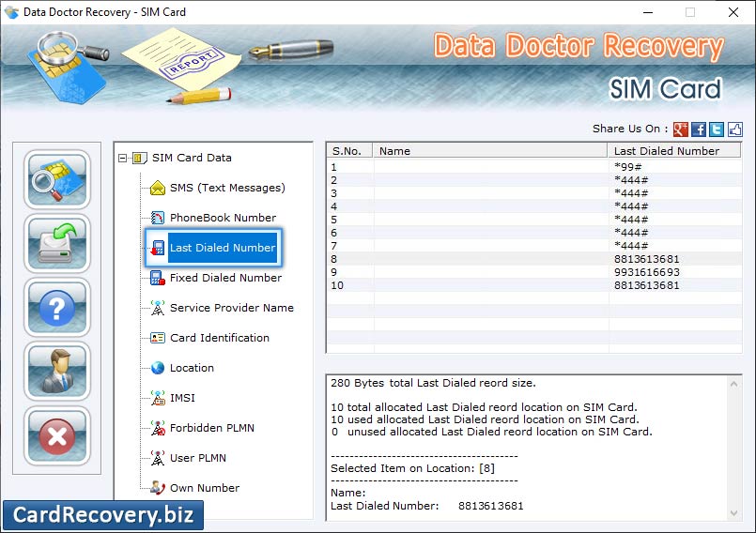Click the SIM Card Data root icon
Viewport: 756px width, 533px height.
coord(140,158)
